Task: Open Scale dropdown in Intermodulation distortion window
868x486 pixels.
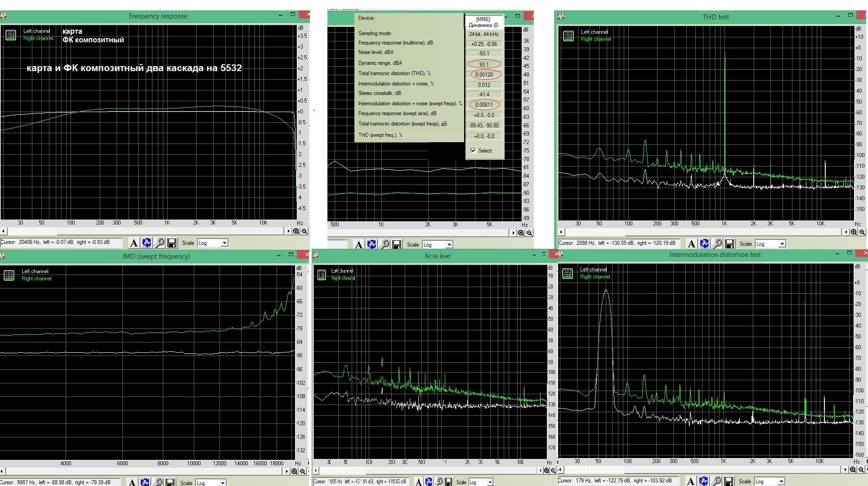Action: 770,481
